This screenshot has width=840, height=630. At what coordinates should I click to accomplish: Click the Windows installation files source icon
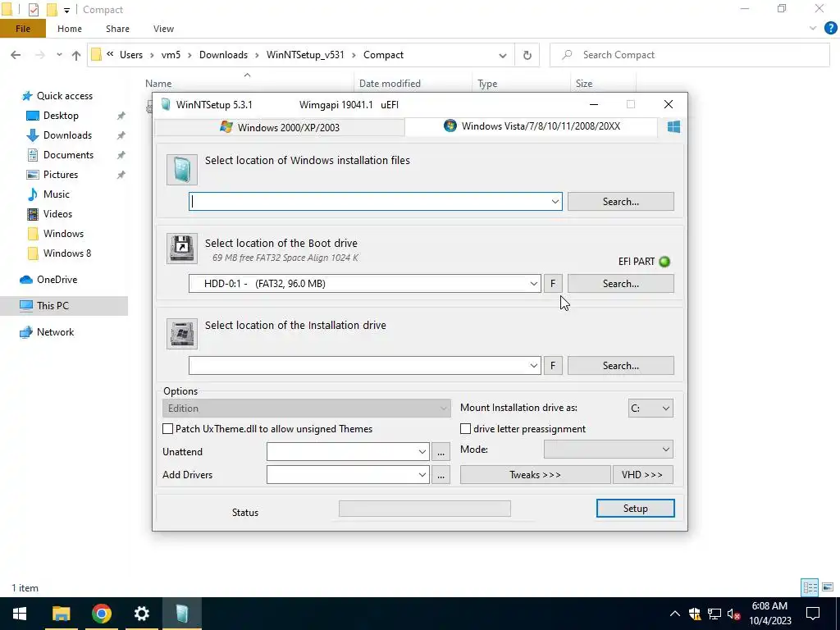pos(182,170)
